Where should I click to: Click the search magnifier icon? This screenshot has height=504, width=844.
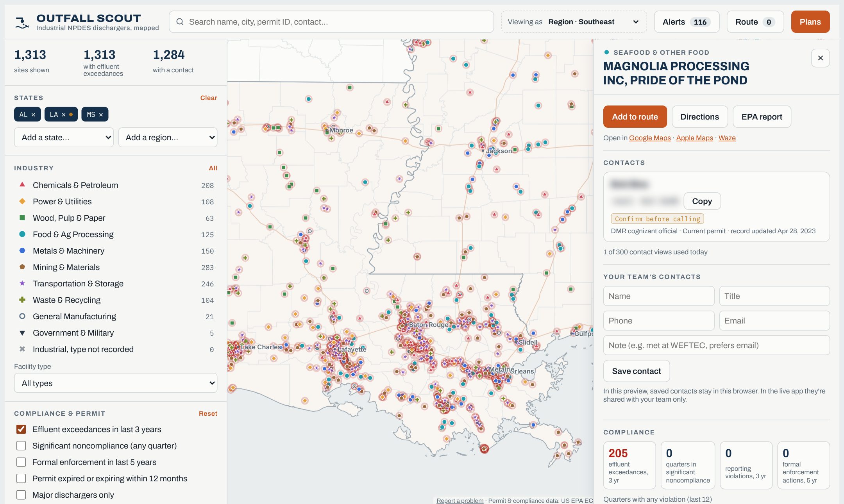pos(180,21)
